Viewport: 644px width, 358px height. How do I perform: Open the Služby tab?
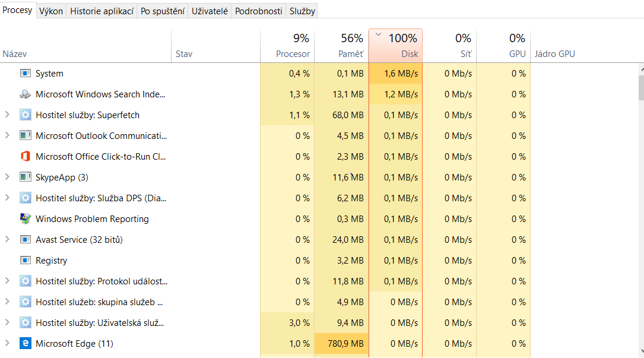point(302,11)
